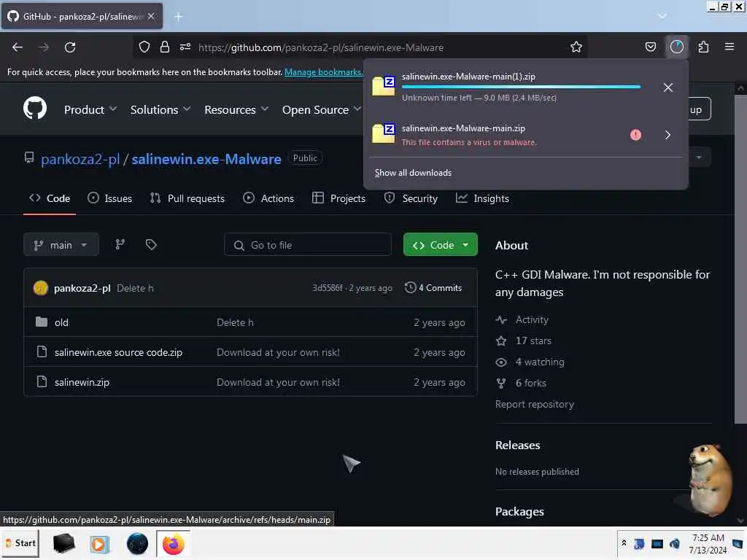The image size is (747, 560).
Task: View tags via the tag icon
Action: [x=151, y=244]
